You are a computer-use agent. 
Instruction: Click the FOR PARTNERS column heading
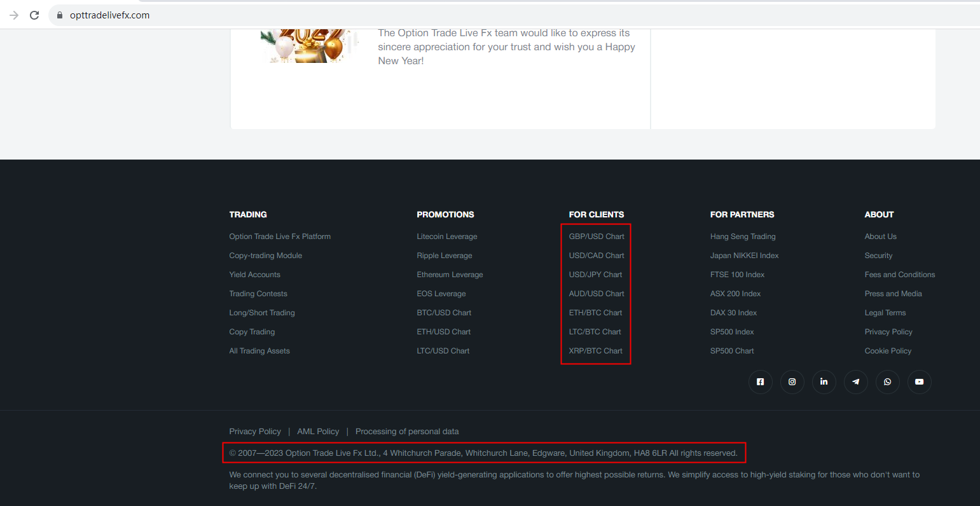(742, 215)
